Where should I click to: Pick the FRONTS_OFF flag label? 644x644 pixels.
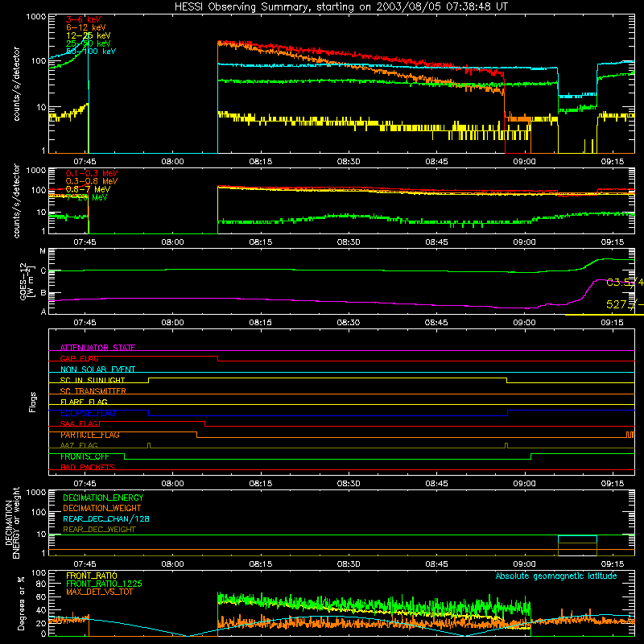[85, 456]
